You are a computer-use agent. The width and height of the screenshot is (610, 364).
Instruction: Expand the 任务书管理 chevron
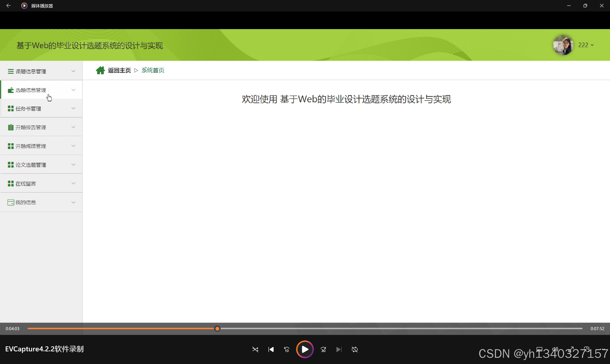click(73, 108)
